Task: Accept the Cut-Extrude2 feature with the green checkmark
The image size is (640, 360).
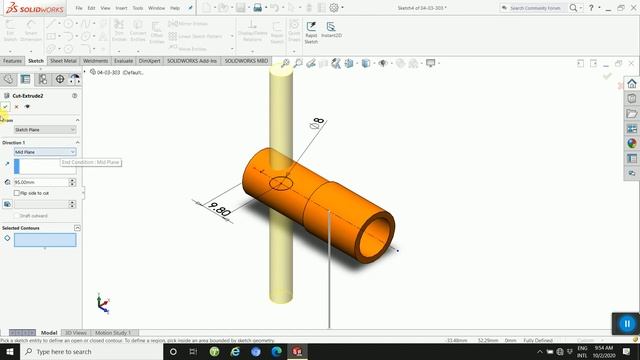Action: [5, 107]
